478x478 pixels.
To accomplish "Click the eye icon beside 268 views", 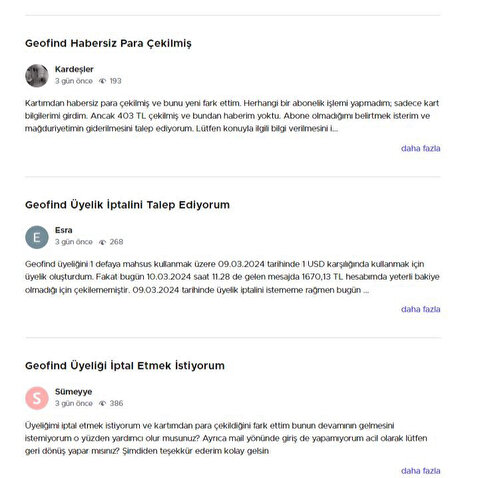I will 103,242.
